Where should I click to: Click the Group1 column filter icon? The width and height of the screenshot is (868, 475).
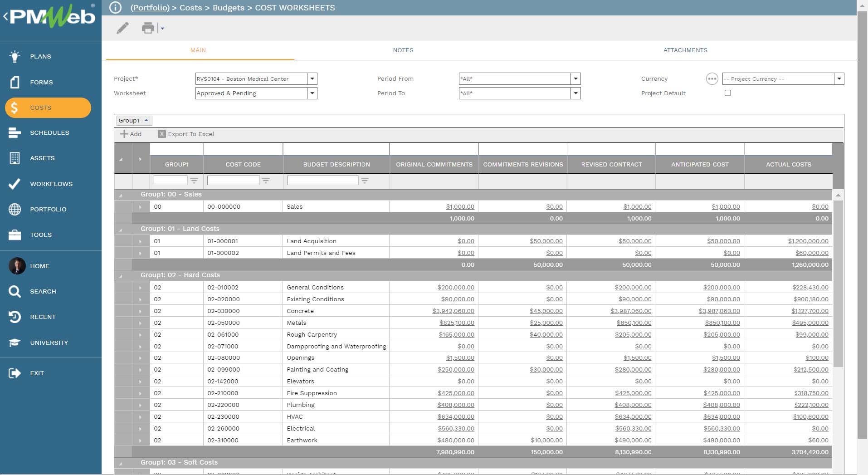point(194,181)
